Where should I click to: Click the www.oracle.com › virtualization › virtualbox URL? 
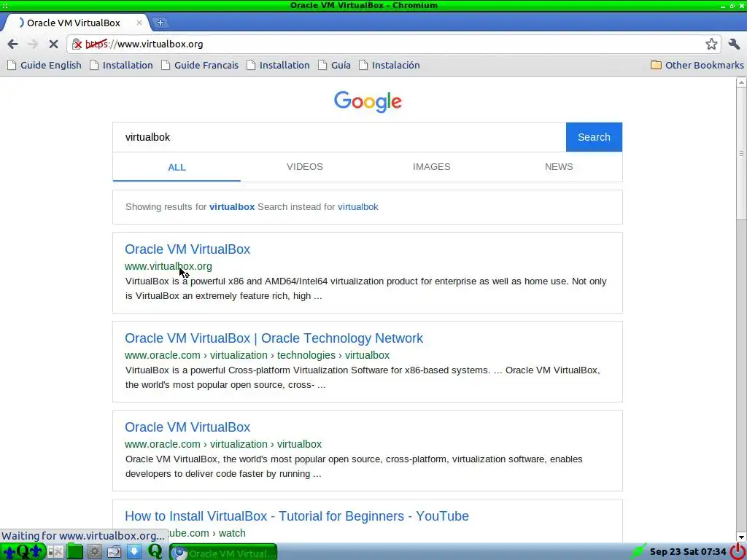pyautogui.click(x=223, y=444)
